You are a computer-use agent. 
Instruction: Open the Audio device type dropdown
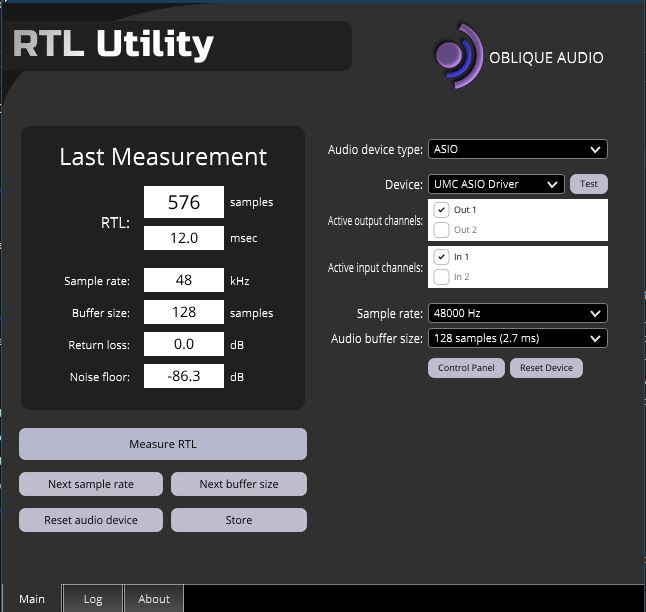click(517, 150)
